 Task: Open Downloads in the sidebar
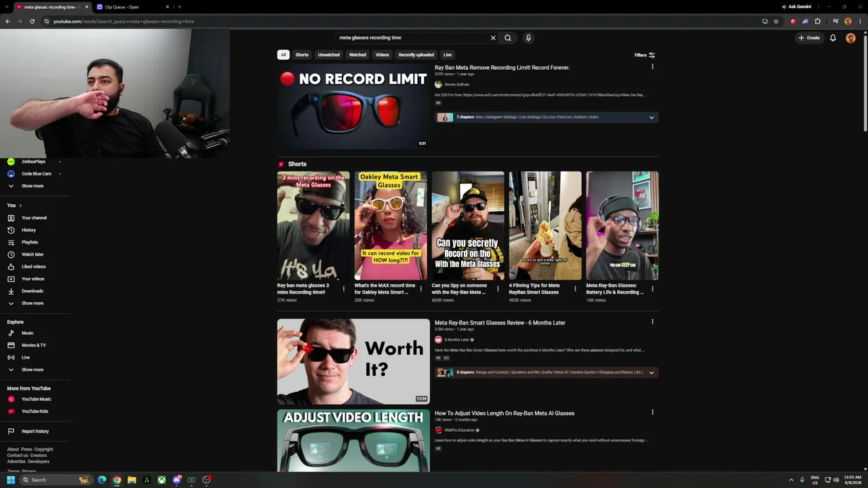(33, 291)
